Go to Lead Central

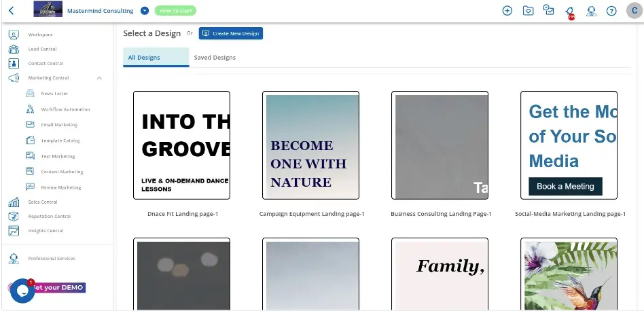[42, 50]
